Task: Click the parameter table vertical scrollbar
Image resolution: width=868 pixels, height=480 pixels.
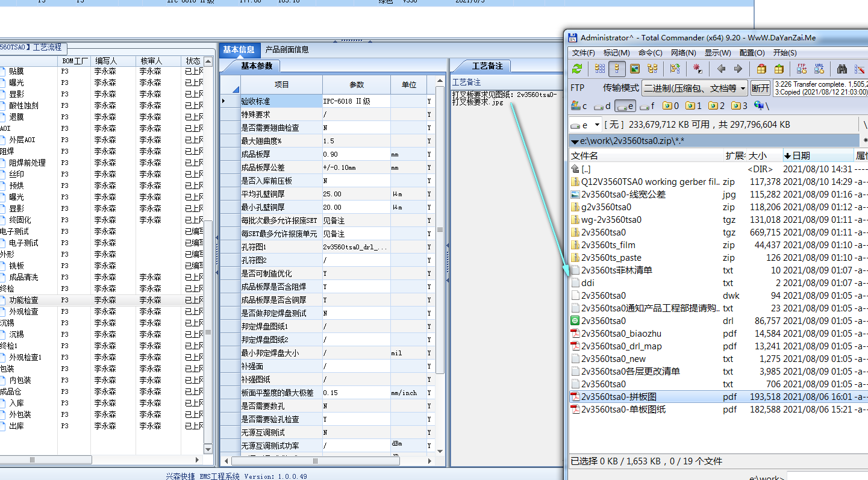Action: click(x=440, y=229)
